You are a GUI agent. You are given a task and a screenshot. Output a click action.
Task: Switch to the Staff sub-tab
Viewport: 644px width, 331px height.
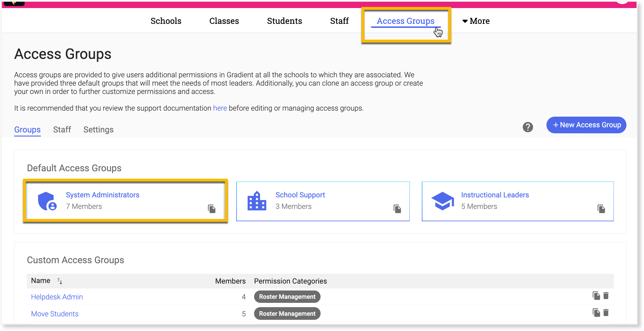62,130
